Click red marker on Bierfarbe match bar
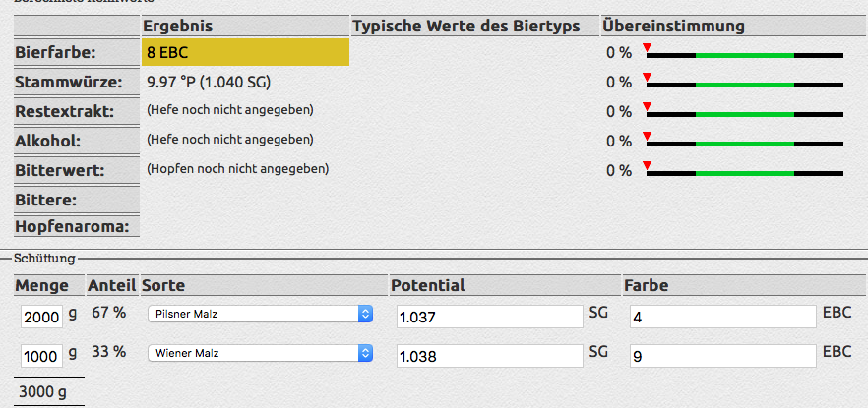This screenshot has width=868, height=408. (x=647, y=48)
